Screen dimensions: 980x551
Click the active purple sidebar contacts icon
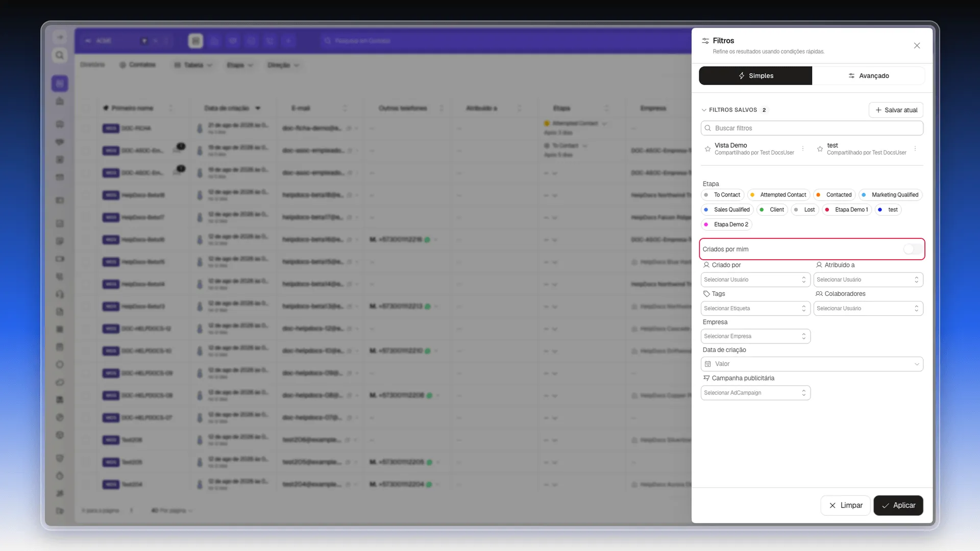[x=60, y=83]
